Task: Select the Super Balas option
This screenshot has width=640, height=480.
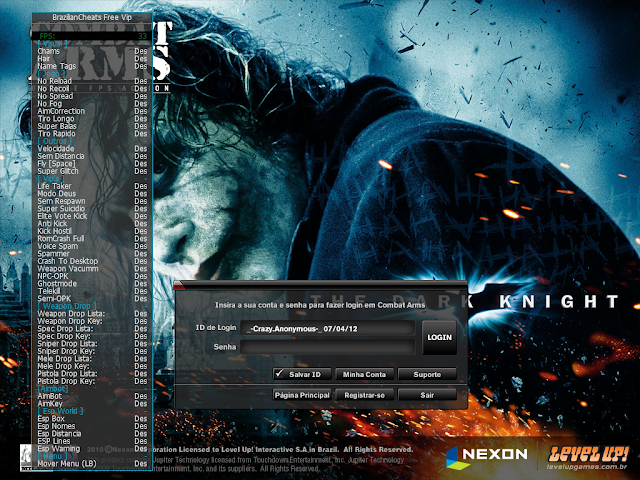Action: click(92, 126)
